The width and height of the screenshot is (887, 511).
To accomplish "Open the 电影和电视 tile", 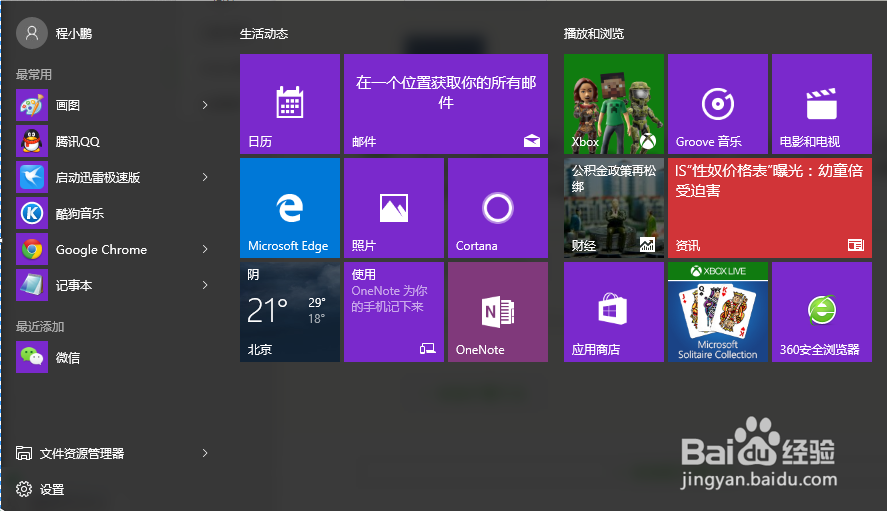I will click(x=822, y=104).
